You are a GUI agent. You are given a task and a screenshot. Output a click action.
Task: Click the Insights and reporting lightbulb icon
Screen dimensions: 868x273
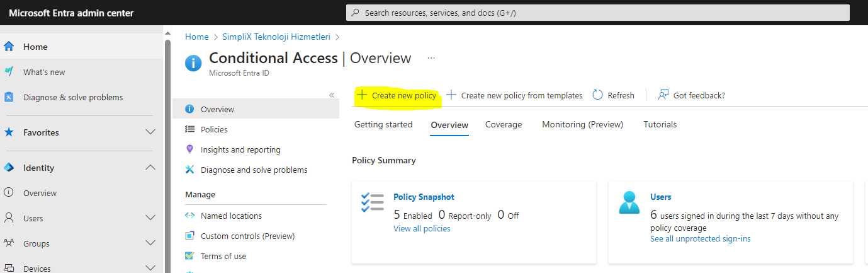[189, 149]
